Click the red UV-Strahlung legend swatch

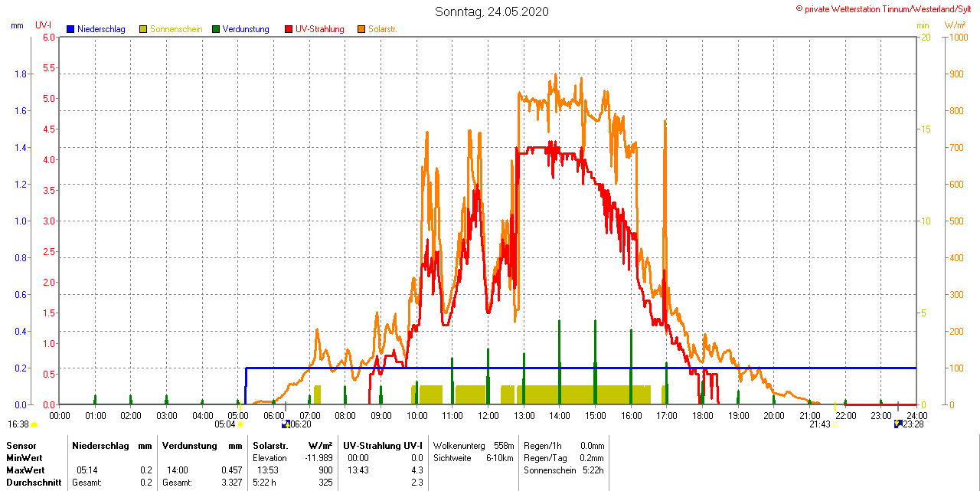pos(289,29)
